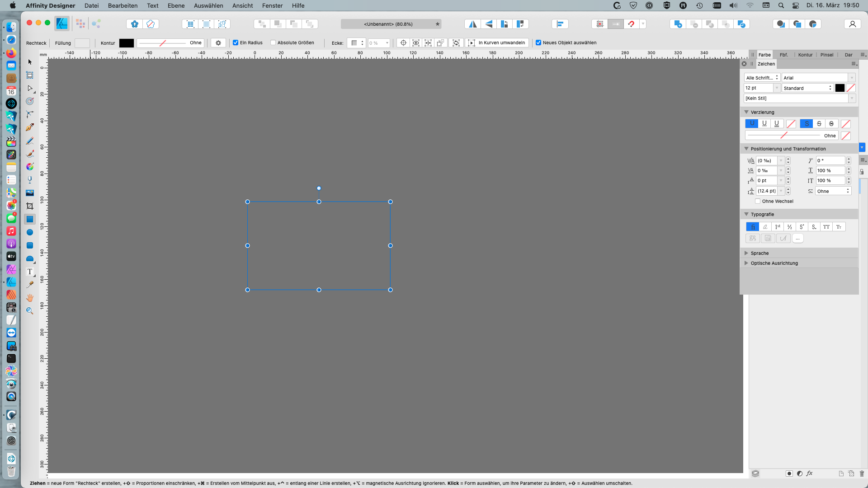Collapse Positionierung und Transformation section
Screen dimensions: 868x488
point(746,149)
